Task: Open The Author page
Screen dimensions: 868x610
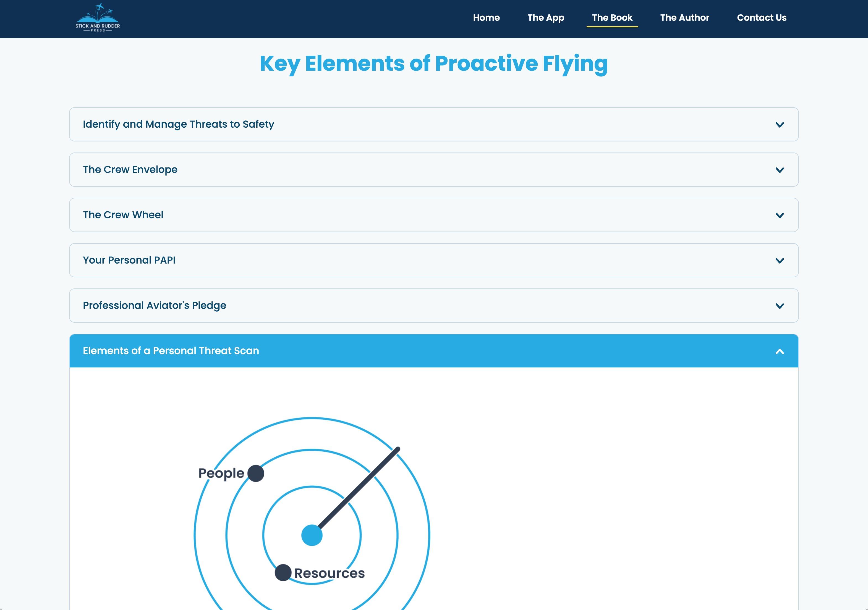Action: pos(684,18)
